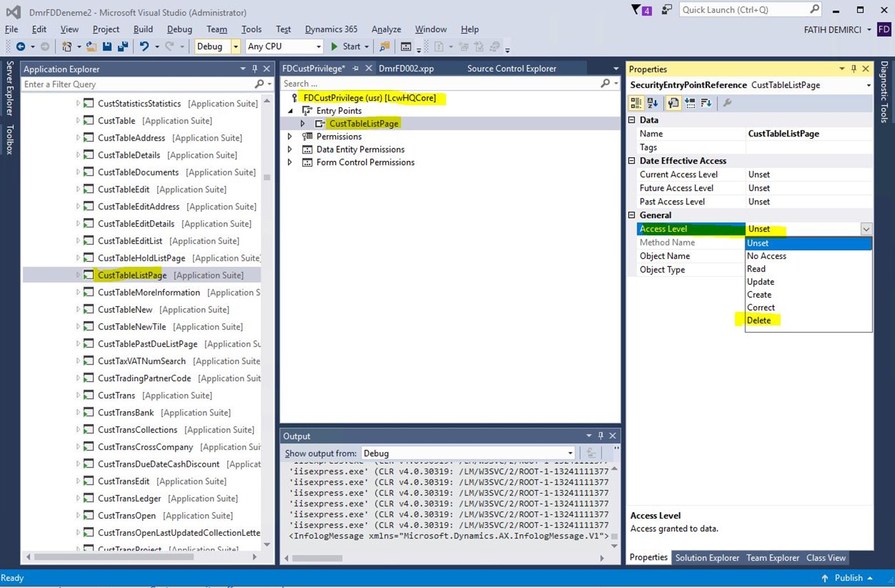Collapse the Date Effective Access category

632,161
